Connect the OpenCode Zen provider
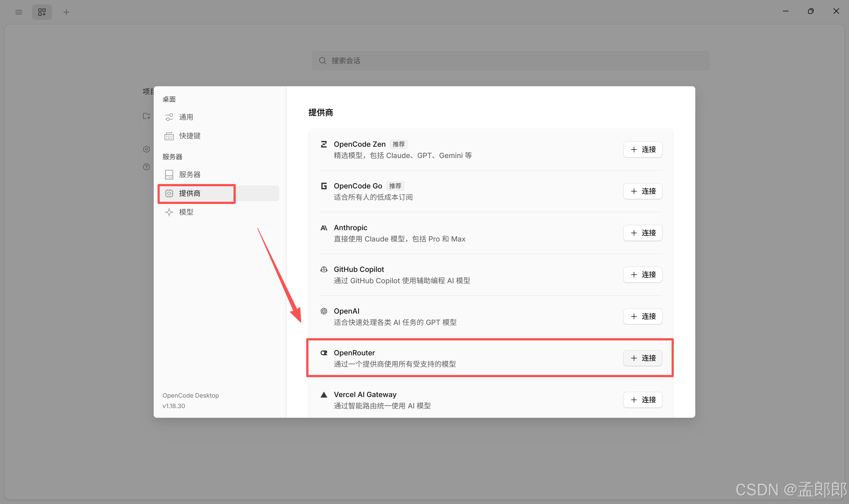Screen dimensions: 849x504 pyautogui.click(x=642, y=149)
